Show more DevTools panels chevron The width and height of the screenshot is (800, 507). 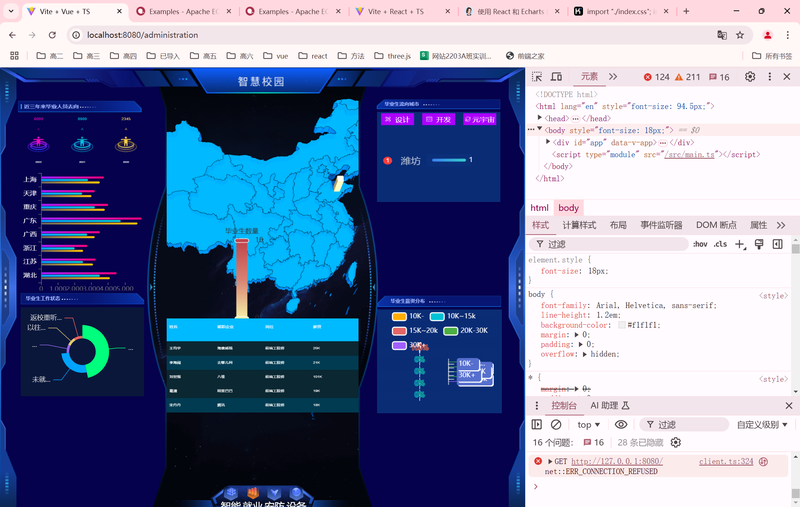click(613, 77)
